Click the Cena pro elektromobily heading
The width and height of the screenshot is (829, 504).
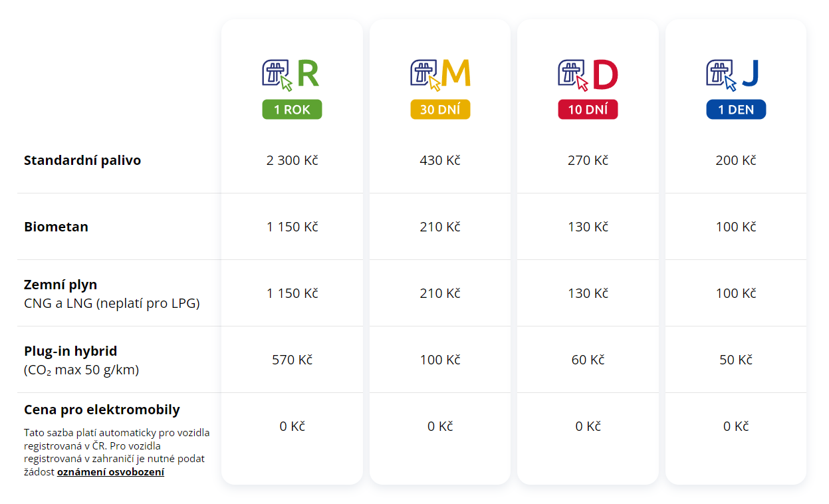102,410
